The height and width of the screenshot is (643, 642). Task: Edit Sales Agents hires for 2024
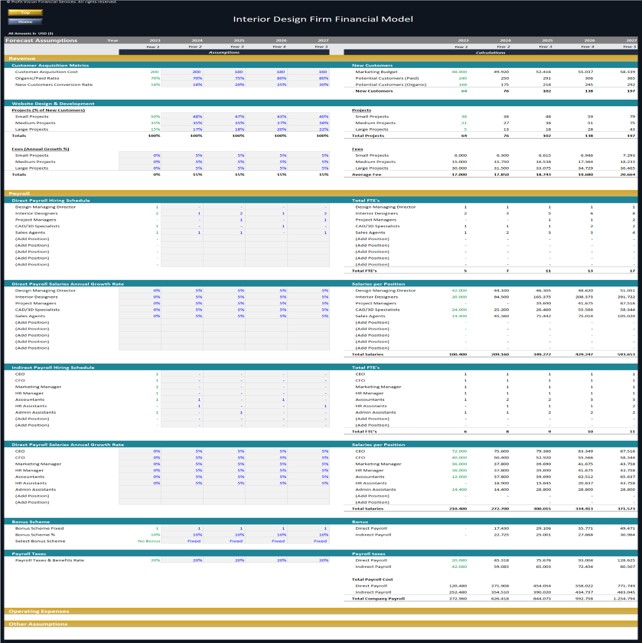coord(182,233)
